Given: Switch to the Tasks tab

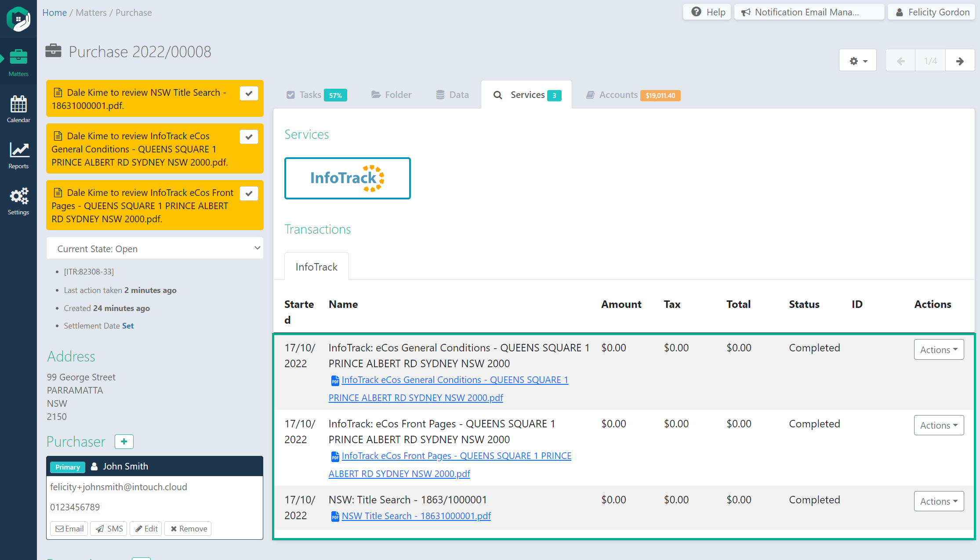Looking at the screenshot, I should tap(316, 95).
